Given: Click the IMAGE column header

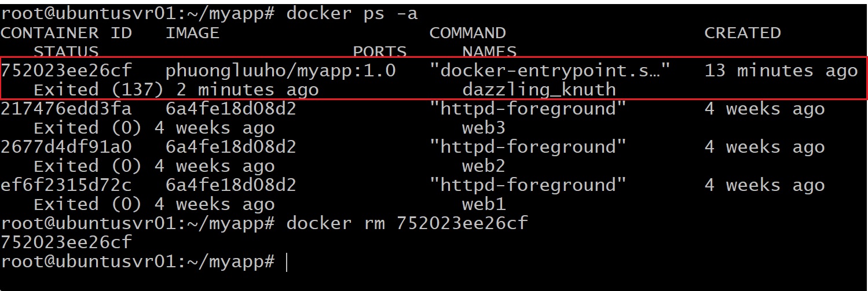Looking at the screenshot, I should (192, 33).
